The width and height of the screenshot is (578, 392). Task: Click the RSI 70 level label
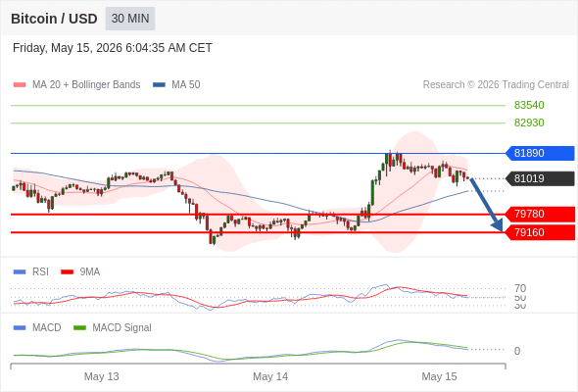click(x=520, y=288)
